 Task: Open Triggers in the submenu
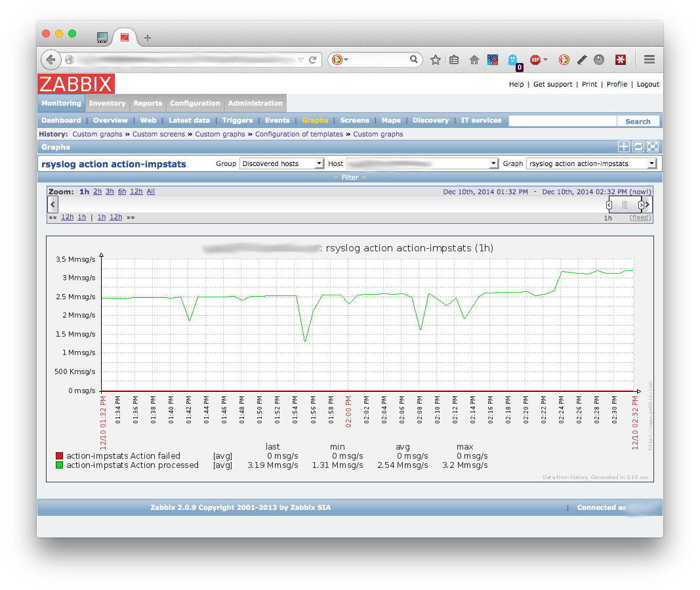(237, 120)
